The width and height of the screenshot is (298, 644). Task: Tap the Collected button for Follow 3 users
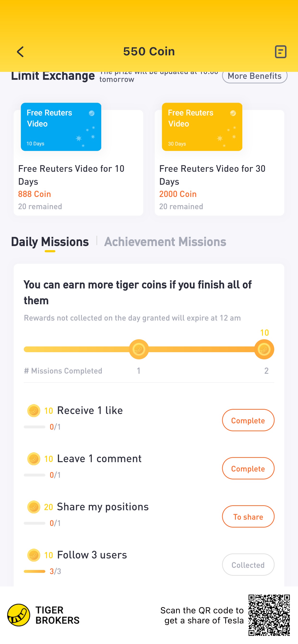[248, 565]
